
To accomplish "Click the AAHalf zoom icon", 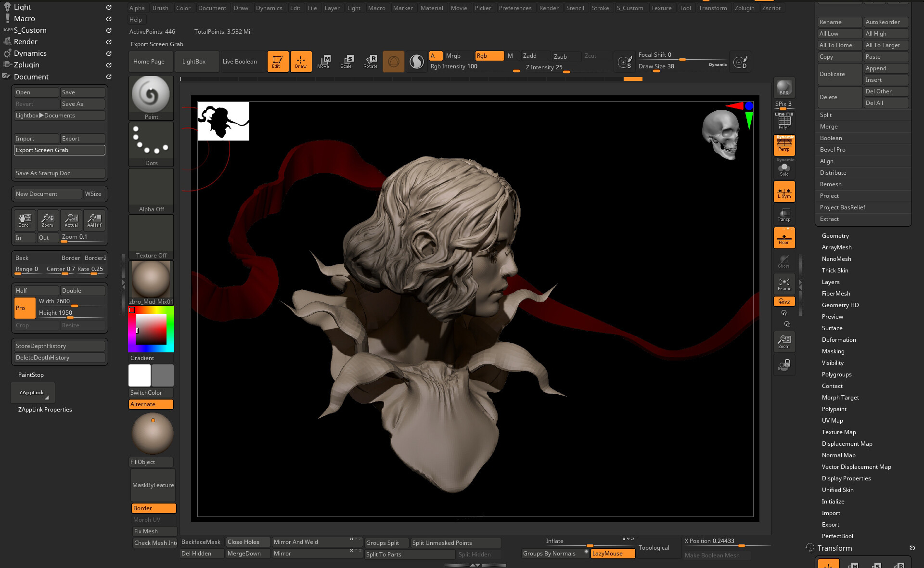I will (94, 220).
